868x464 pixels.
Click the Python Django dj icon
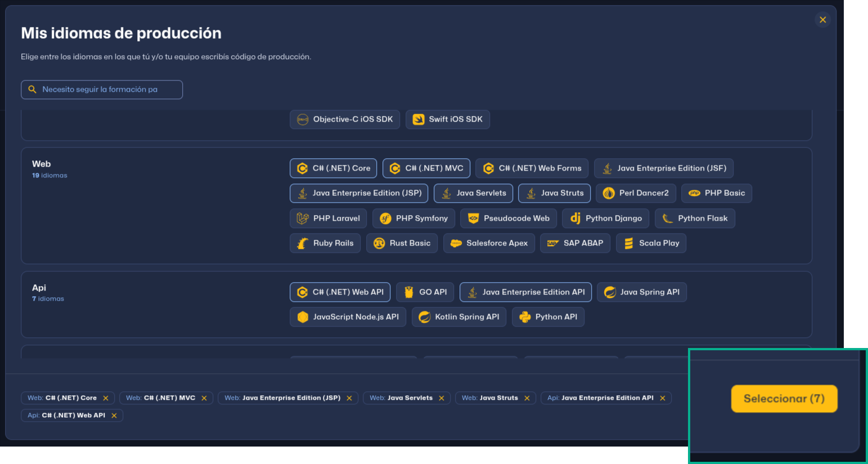point(575,218)
